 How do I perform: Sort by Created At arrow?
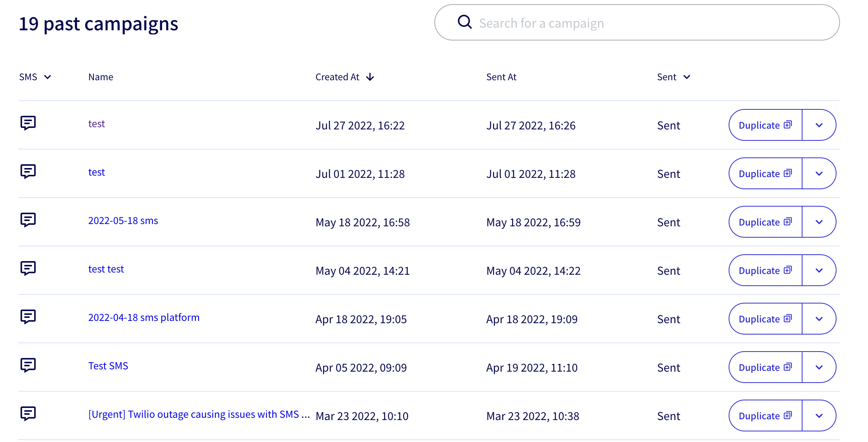click(370, 77)
